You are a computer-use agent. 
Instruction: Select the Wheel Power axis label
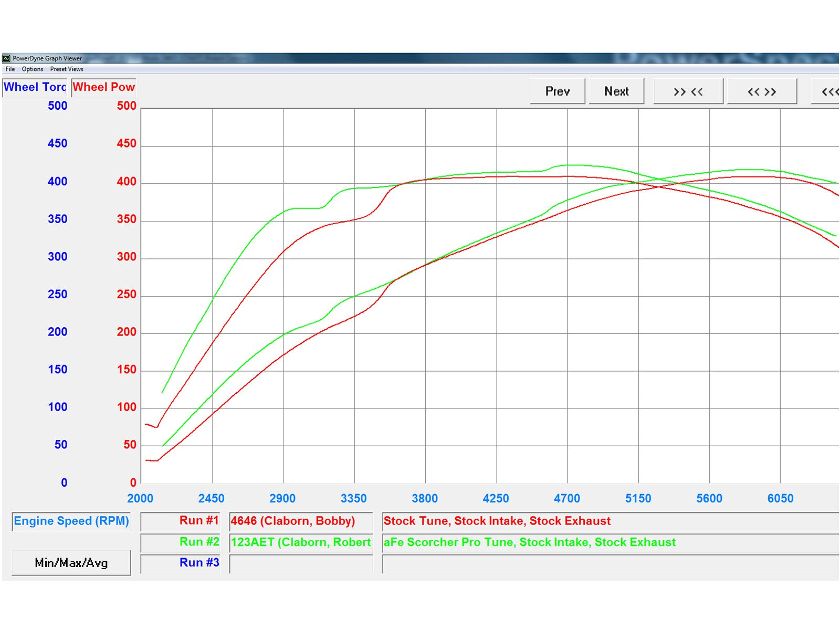[x=104, y=87]
